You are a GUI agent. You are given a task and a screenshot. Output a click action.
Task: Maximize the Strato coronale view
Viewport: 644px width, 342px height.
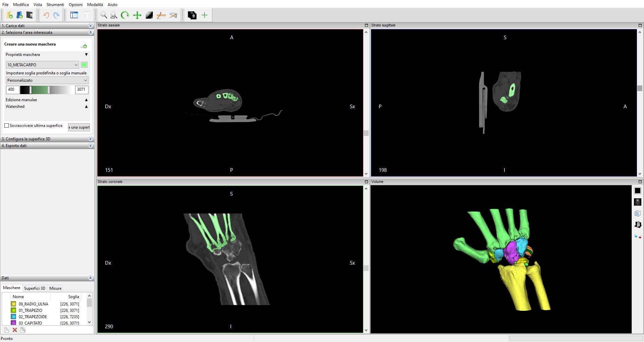pyautogui.click(x=366, y=182)
